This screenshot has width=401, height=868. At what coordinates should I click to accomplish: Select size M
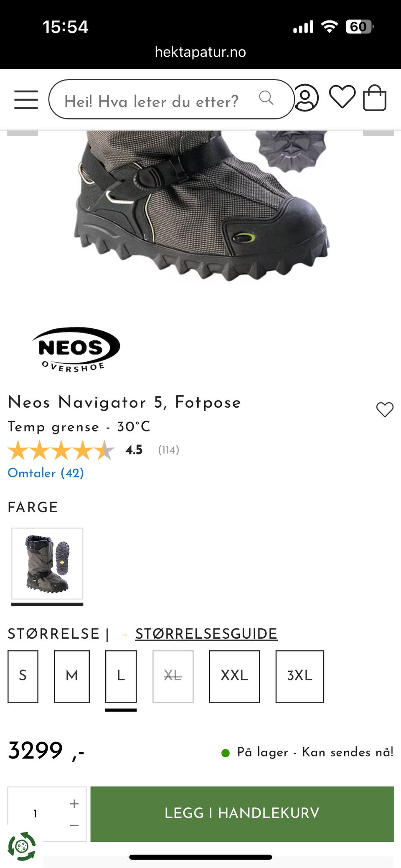(x=72, y=676)
